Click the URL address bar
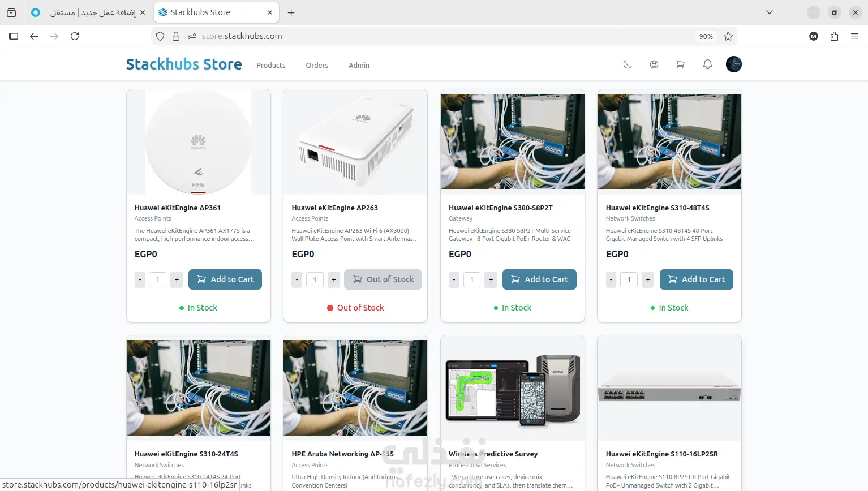 click(x=444, y=36)
